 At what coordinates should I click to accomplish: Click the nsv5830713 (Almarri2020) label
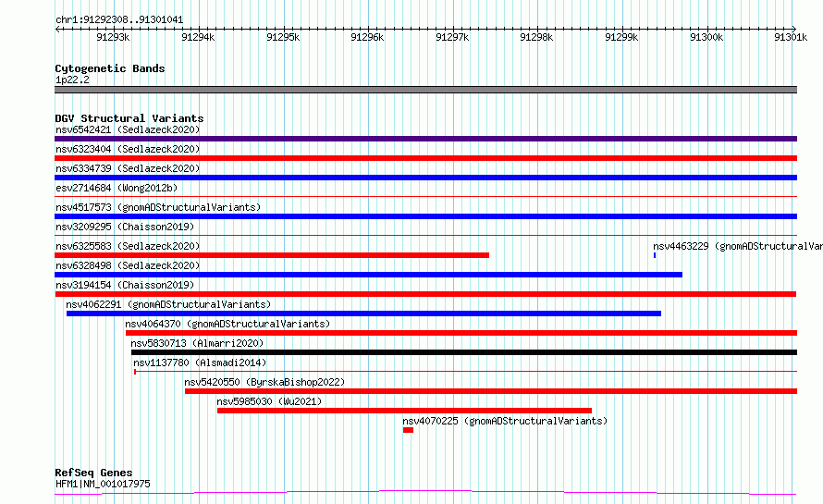[x=197, y=343]
